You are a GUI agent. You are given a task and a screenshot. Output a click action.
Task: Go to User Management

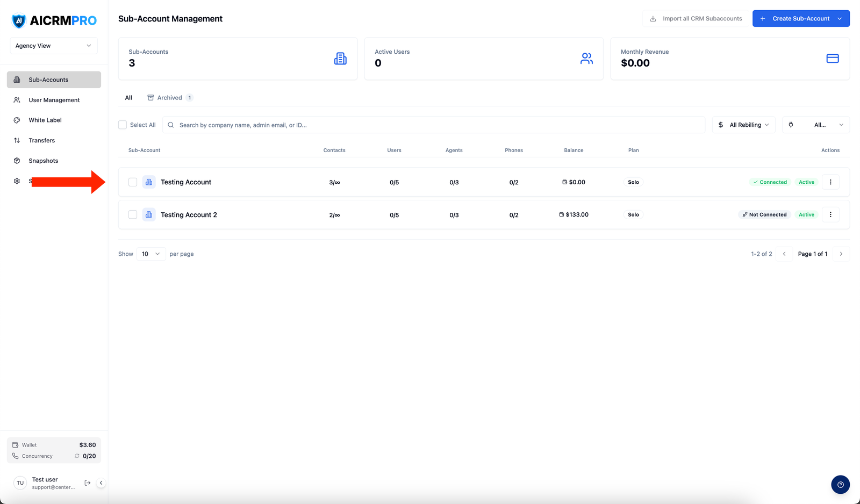click(x=54, y=100)
